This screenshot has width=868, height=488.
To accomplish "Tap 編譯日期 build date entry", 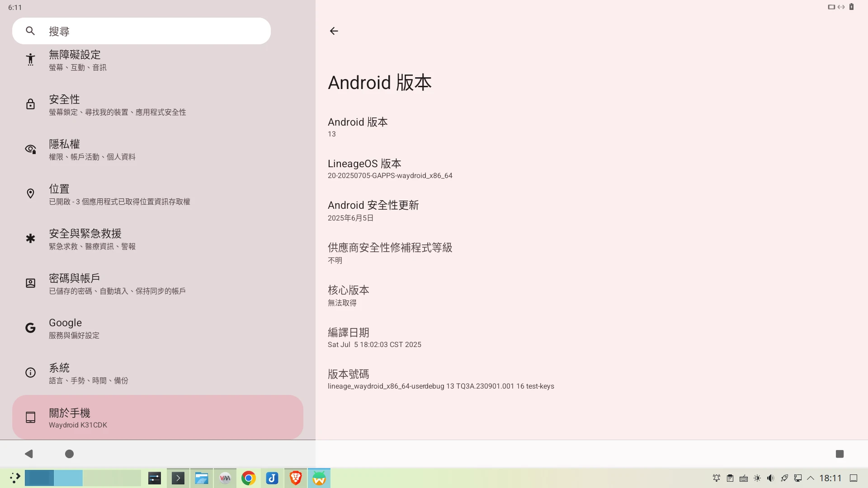I will point(592,338).
